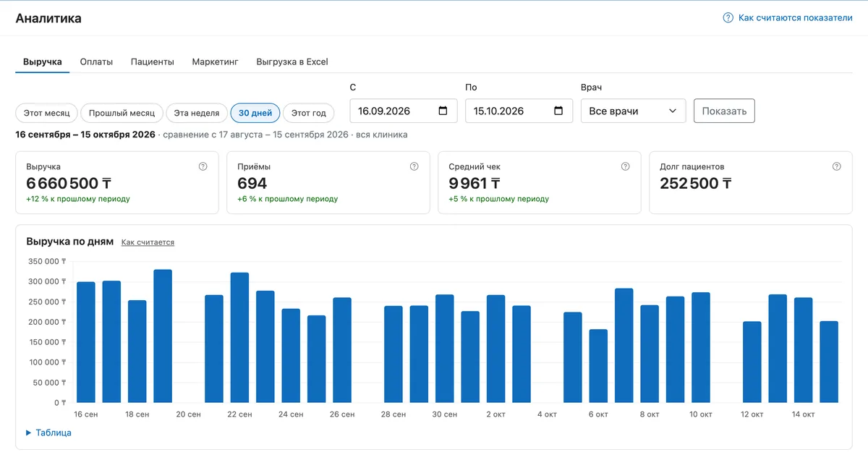
Task: Click the revenue bar for 10 окт
Action: click(x=701, y=347)
